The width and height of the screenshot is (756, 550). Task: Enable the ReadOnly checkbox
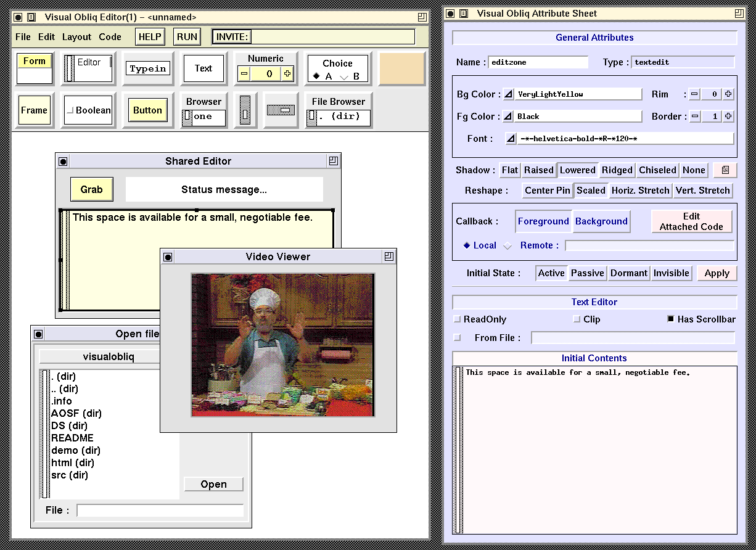[457, 319]
